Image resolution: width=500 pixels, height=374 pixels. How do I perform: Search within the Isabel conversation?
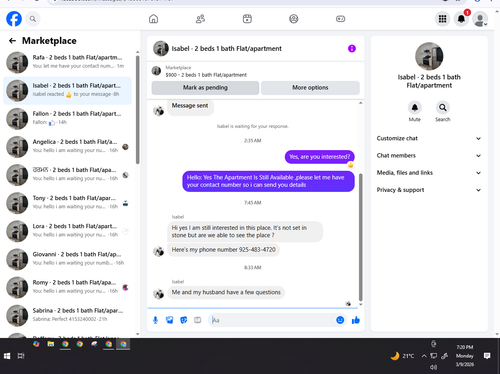(x=443, y=107)
